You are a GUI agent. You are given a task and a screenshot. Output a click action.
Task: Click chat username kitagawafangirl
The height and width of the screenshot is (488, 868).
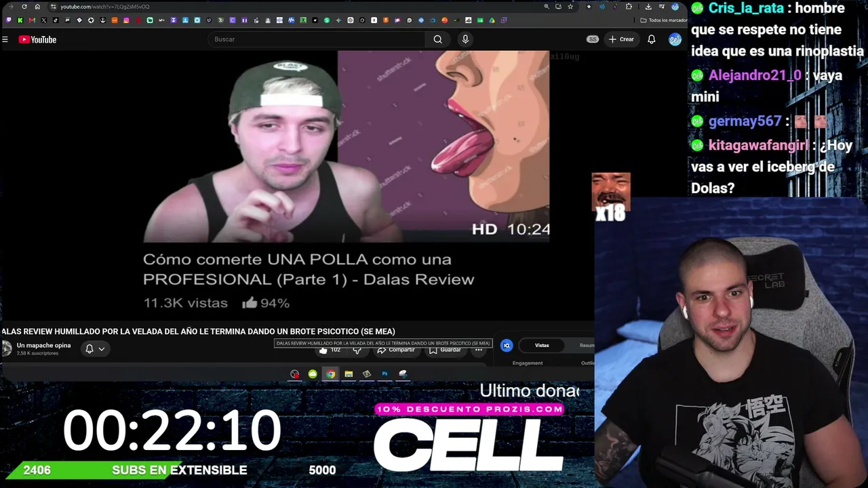(758, 145)
